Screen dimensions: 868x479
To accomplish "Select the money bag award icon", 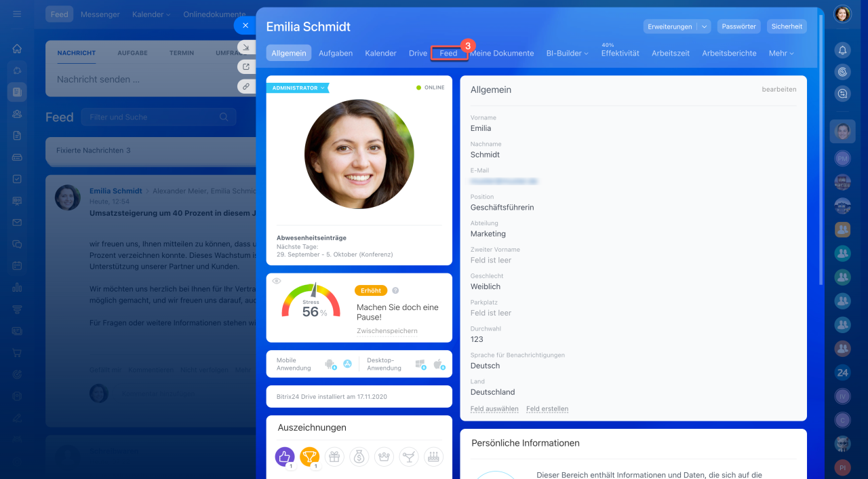I will pyautogui.click(x=359, y=457).
